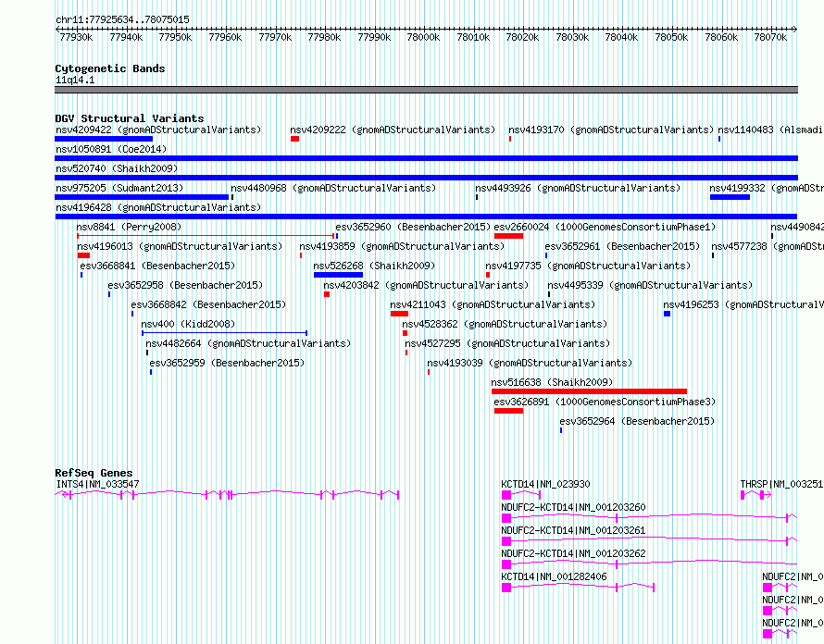
Task: Open the esv2660024 1000Genomes Phase1 label
Action: point(605,227)
